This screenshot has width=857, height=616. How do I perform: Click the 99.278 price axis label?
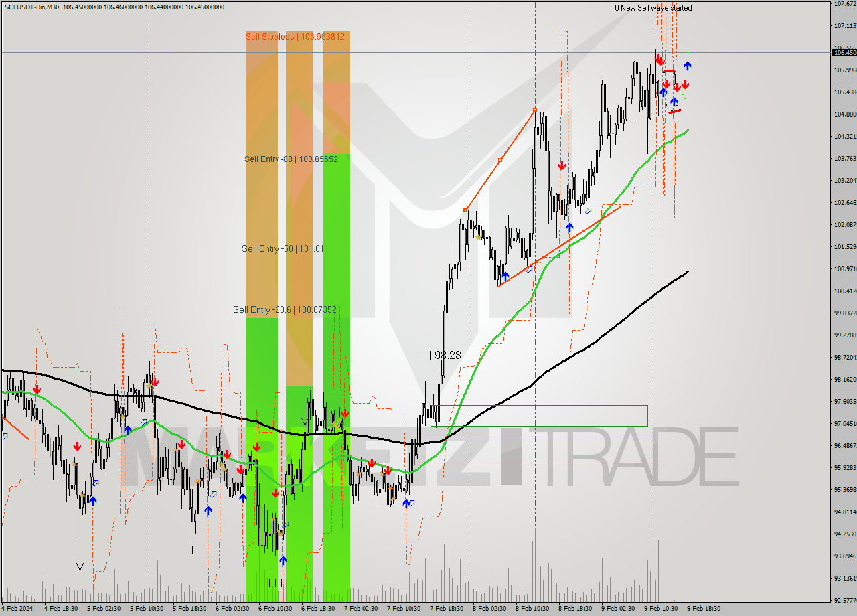(845, 335)
